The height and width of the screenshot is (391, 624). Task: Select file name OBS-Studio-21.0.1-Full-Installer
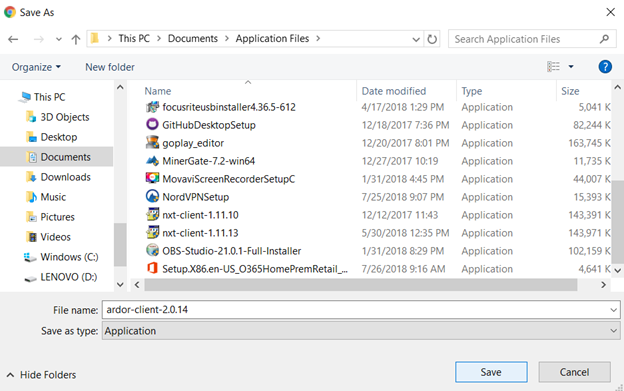(x=232, y=251)
